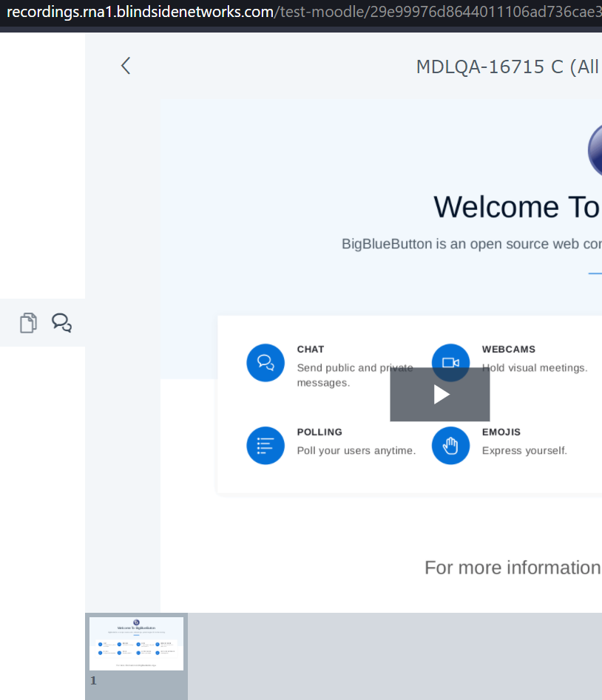Click the WEBCAMS heading on slide
Viewport: 602px width, 700px height.
(x=509, y=349)
